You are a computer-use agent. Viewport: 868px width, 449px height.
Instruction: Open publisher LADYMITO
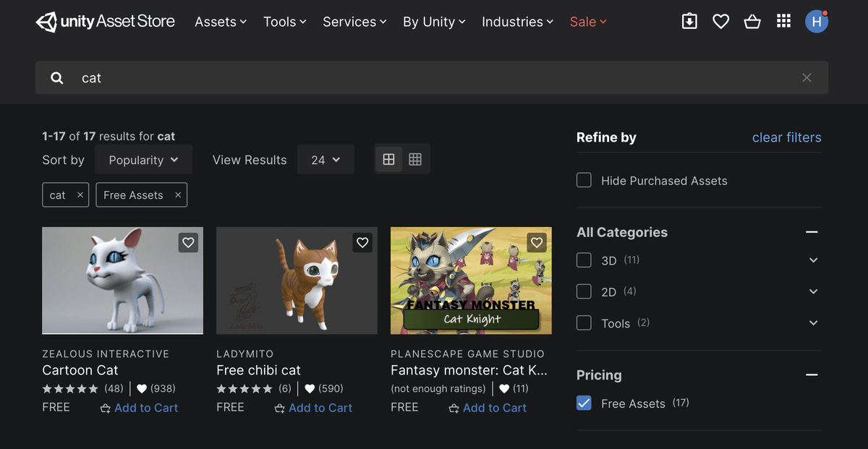coord(245,354)
